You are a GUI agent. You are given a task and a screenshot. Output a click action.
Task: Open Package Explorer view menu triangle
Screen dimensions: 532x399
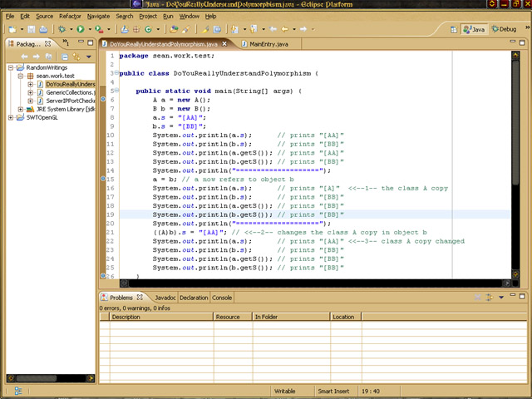[x=89, y=57]
